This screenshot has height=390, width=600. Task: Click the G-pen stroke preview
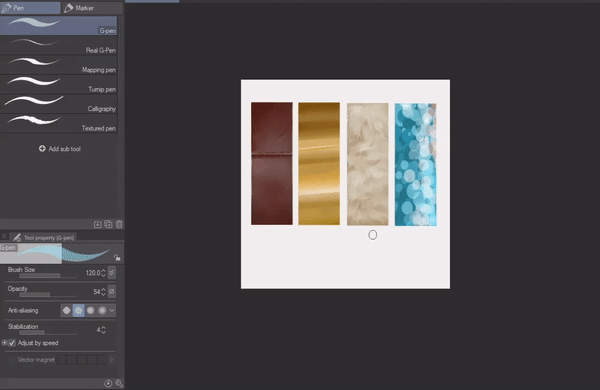(x=61, y=253)
